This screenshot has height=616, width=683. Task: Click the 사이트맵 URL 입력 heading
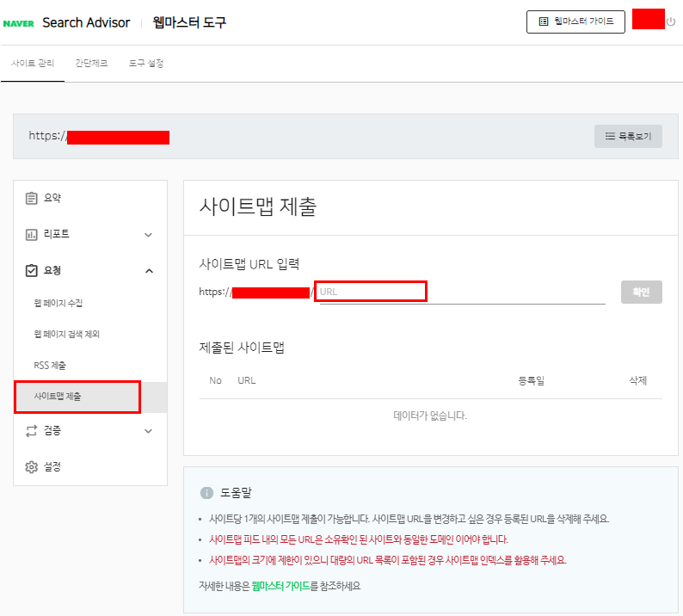249,264
